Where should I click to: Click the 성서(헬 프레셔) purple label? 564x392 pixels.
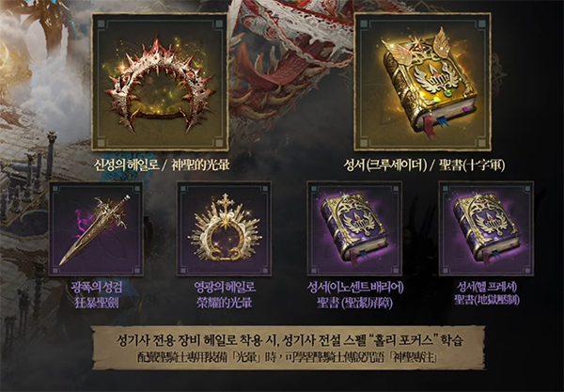487,287
